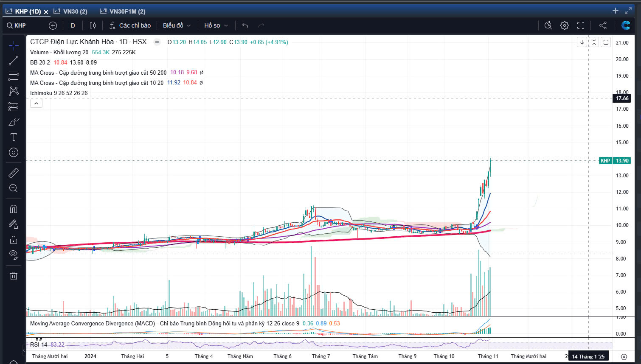Select the text annotation tool
The height and width of the screenshot is (364, 641).
pos(14,137)
